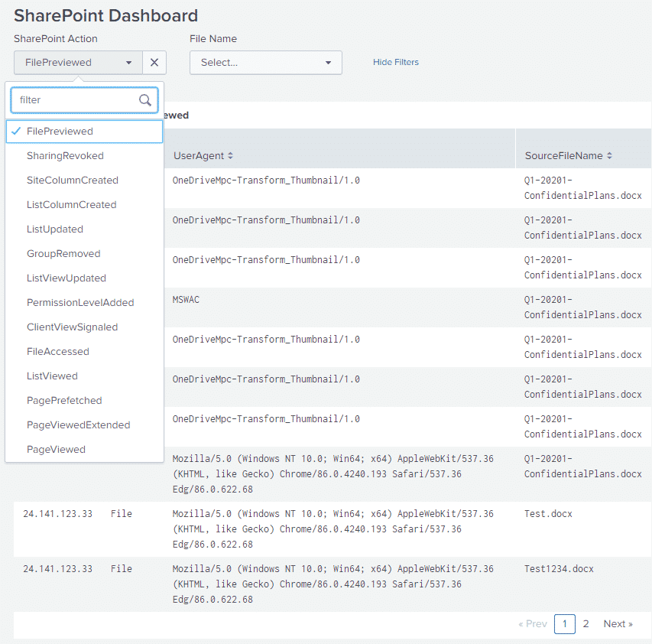Click the Hide Filters link
This screenshot has width=652, height=644.
(395, 63)
